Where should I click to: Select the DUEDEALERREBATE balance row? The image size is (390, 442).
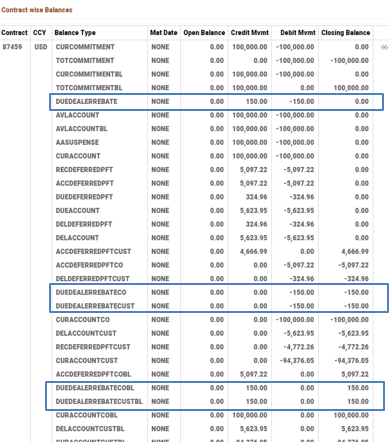[217, 102]
